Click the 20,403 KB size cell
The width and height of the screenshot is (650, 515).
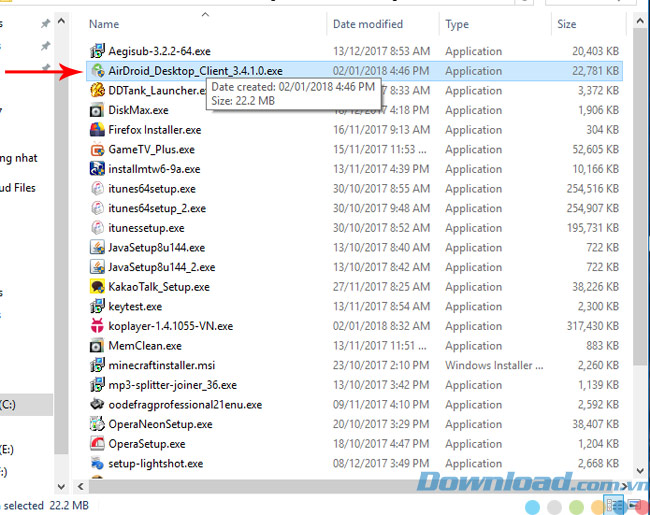(x=595, y=51)
